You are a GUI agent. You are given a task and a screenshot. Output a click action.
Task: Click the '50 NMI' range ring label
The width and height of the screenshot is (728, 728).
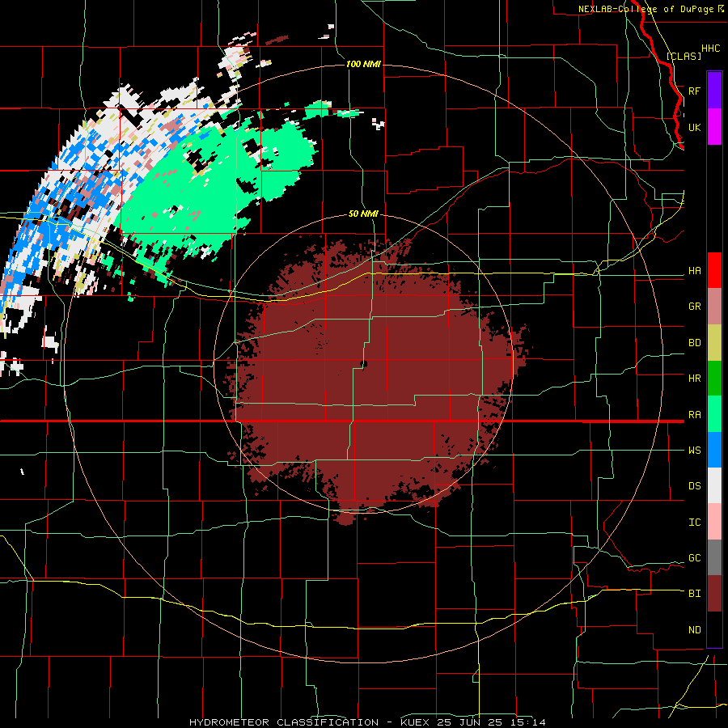point(363,214)
